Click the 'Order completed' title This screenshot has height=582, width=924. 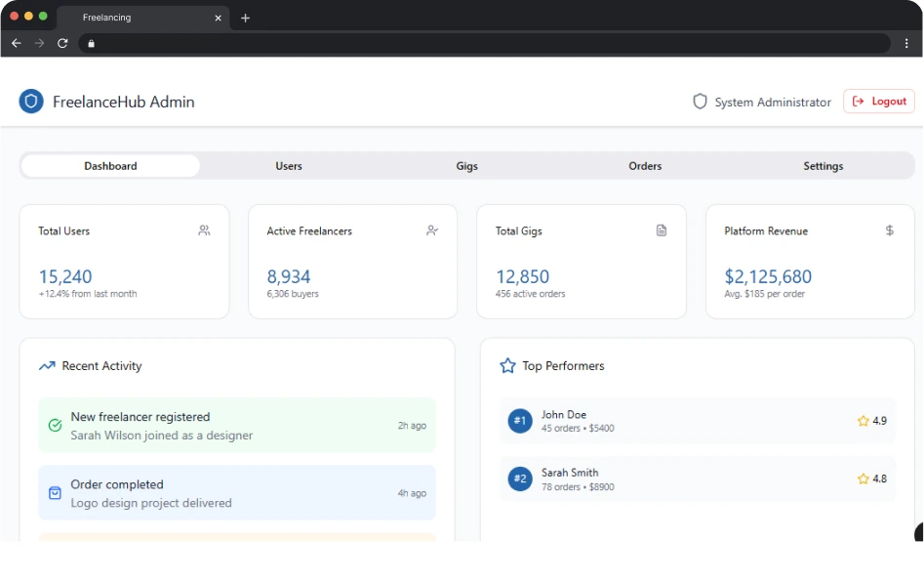[x=117, y=484]
